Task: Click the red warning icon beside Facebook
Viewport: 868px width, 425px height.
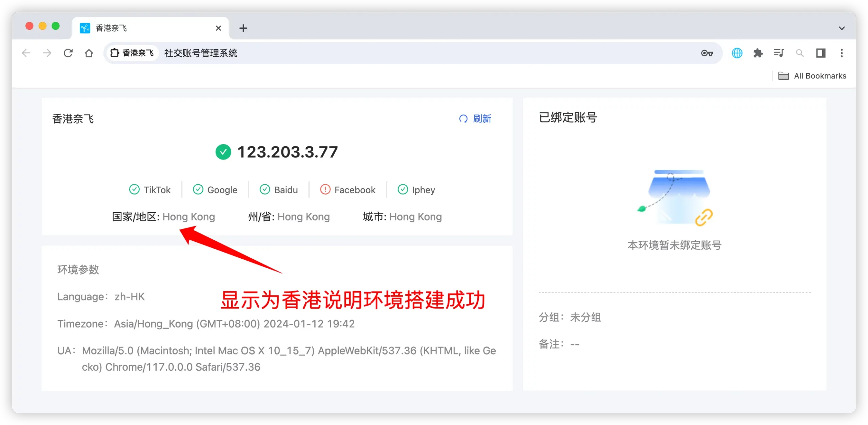Action: coord(325,189)
